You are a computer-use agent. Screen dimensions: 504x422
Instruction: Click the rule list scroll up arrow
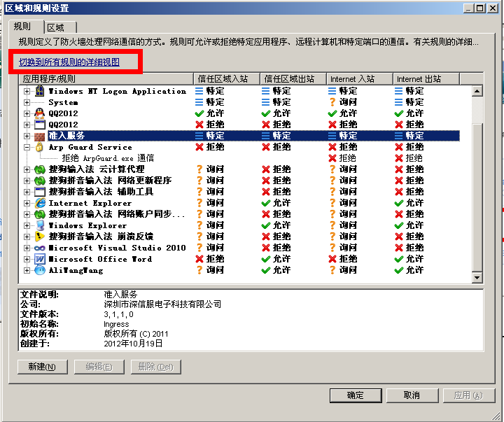[477, 91]
